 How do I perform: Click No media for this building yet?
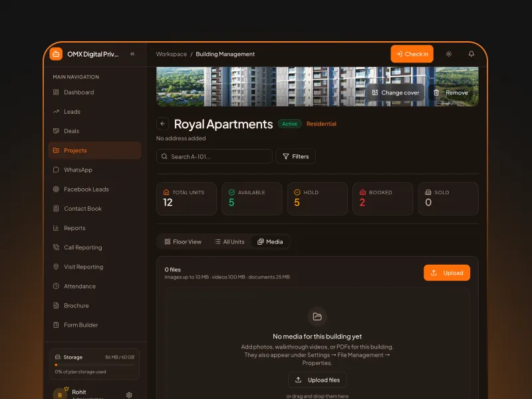[317, 336]
